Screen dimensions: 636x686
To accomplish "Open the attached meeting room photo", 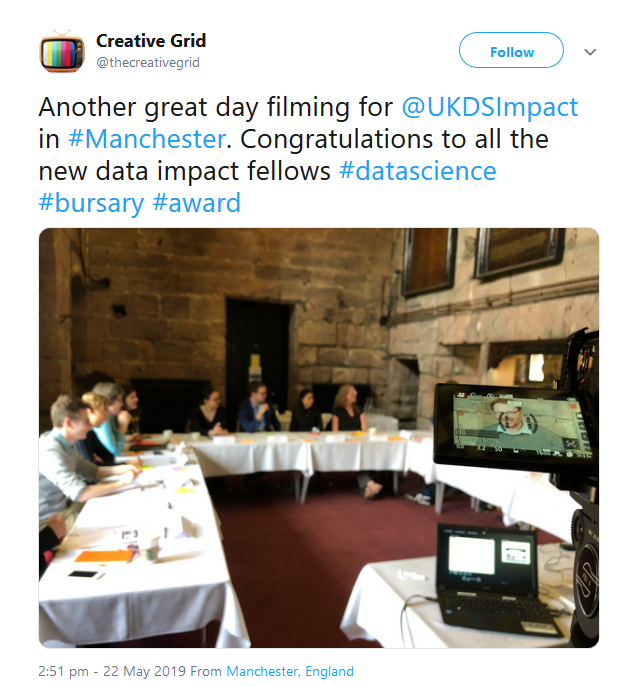I will tap(319, 438).
